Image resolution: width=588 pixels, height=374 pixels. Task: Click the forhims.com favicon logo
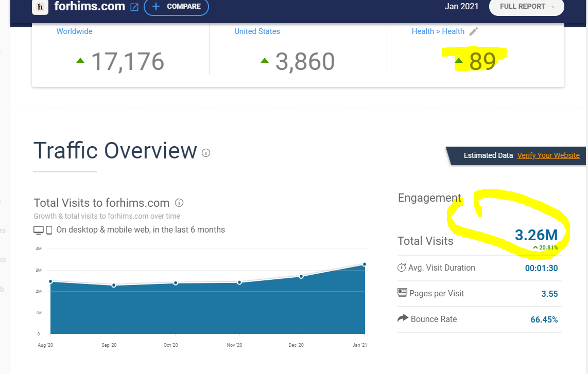40,7
